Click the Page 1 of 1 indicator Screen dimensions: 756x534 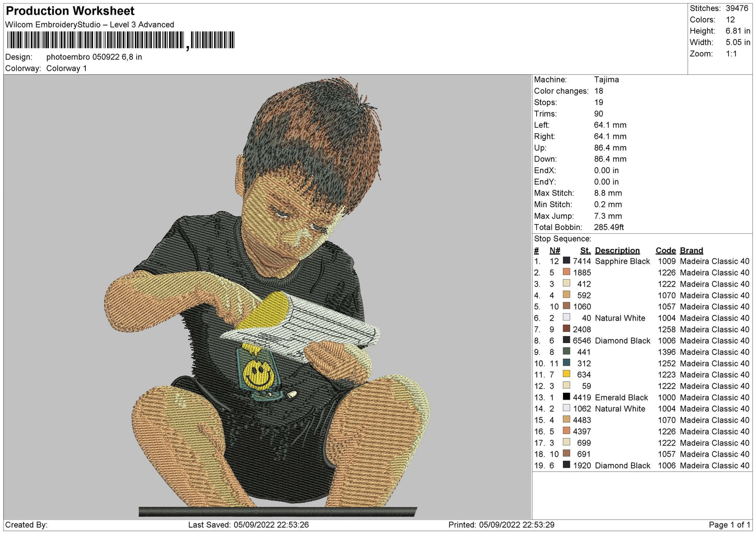[x=729, y=525]
